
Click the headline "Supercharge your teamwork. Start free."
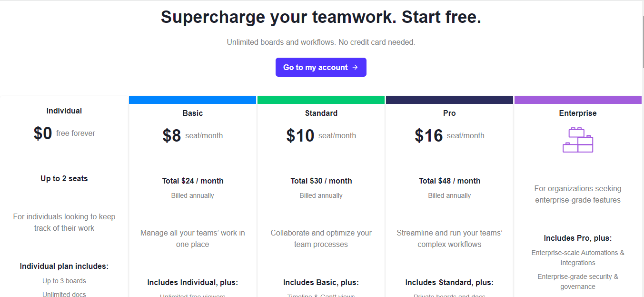(321, 17)
